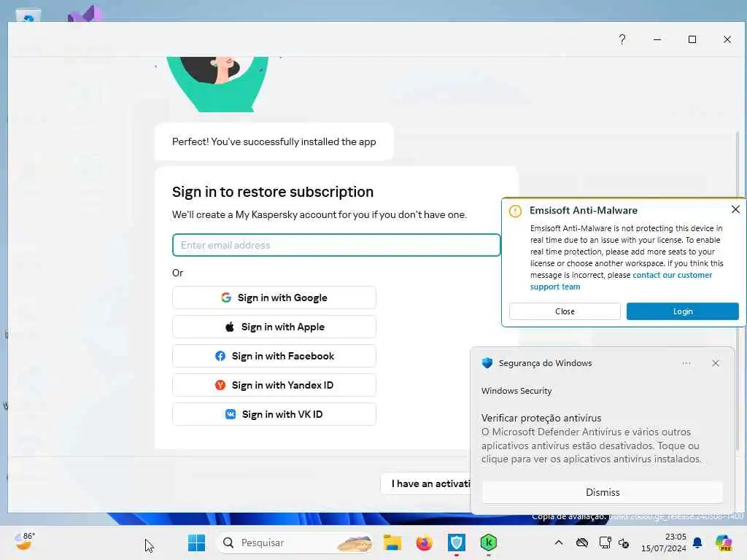The width and height of the screenshot is (747, 560).
Task: Dismiss the Windows Security notification
Action: (602, 492)
